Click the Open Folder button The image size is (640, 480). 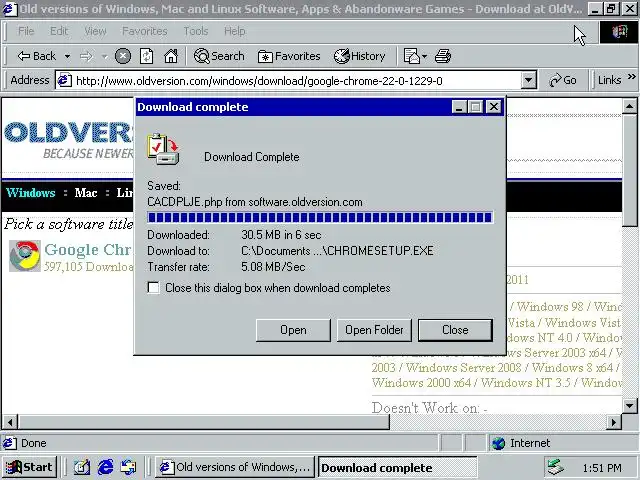point(374,330)
